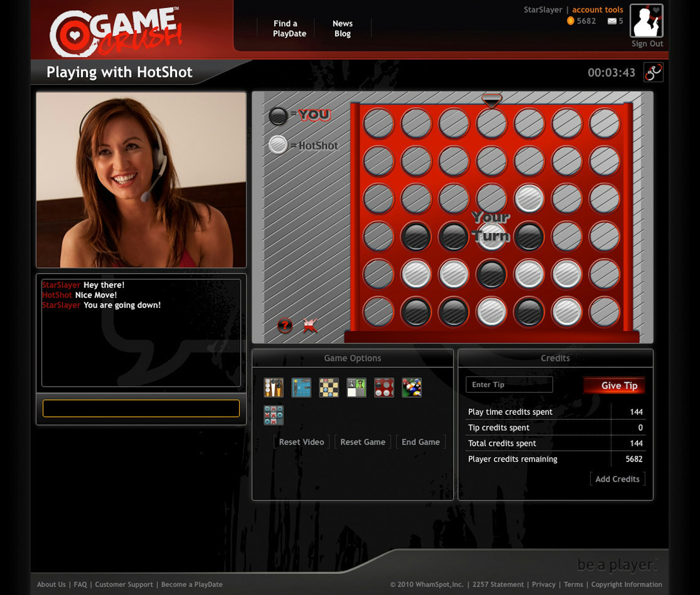The image size is (700, 595).
Task: Toggle the game sound mute icon
Action: coord(310,326)
